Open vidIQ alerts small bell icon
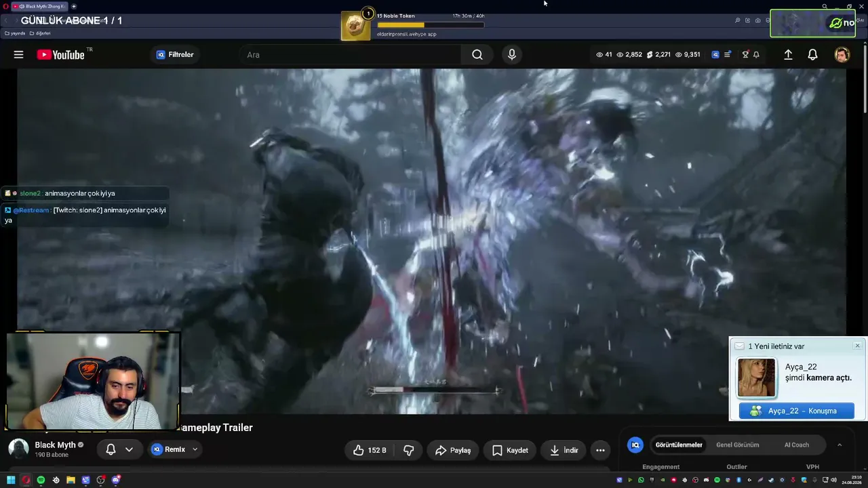The image size is (868, 488). coord(756,55)
